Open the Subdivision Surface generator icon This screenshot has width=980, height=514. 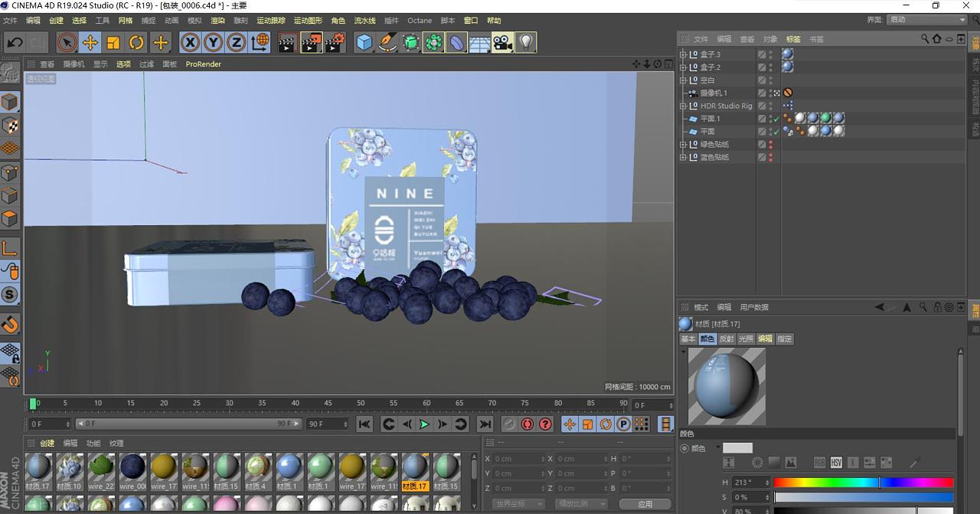(410, 43)
